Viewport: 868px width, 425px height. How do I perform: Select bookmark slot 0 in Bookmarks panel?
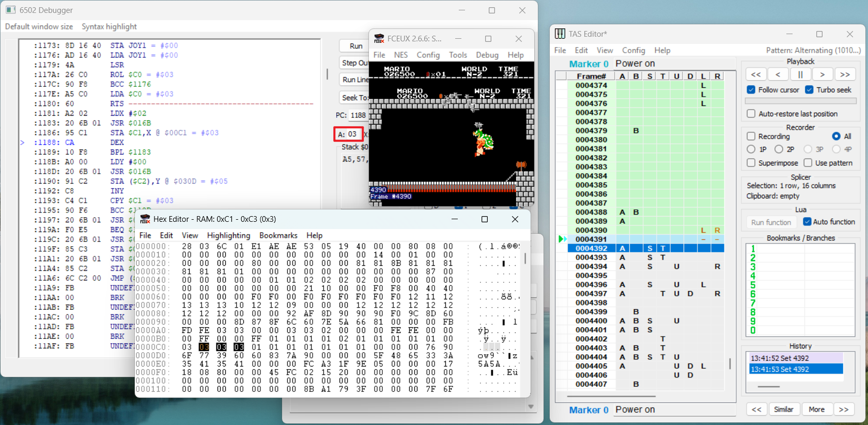[x=753, y=330]
